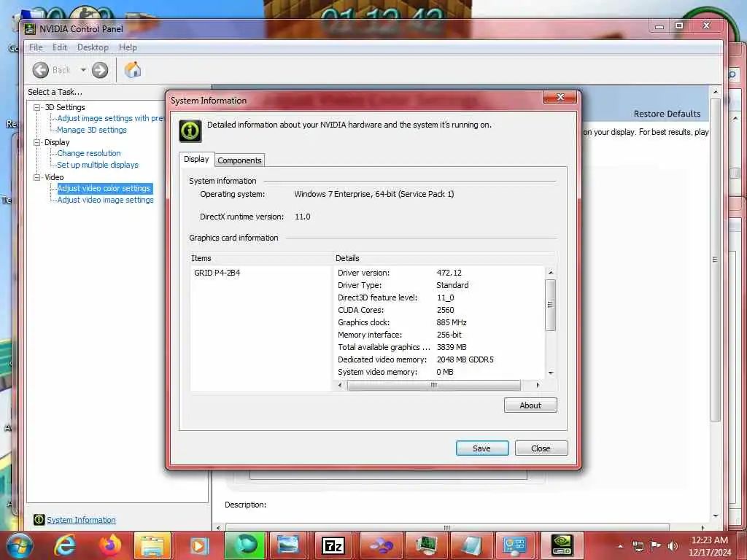Click Restore Defaults link
Image resolution: width=747 pixels, height=560 pixels.
coord(667,114)
